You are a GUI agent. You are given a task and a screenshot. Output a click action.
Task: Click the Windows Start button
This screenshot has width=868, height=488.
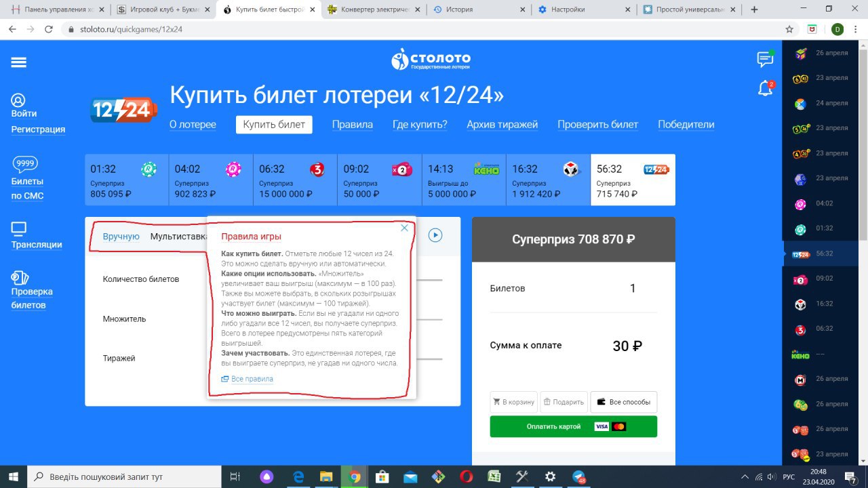[x=14, y=476]
